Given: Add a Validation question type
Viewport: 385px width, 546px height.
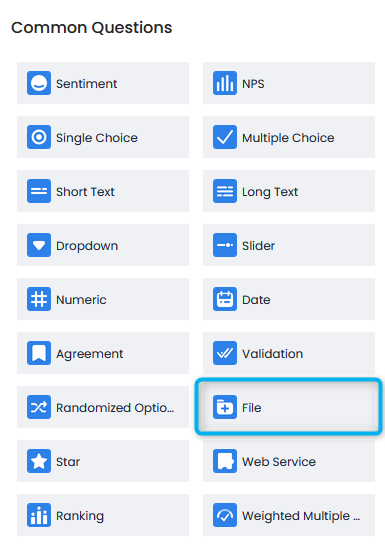Looking at the screenshot, I should pos(289,353).
